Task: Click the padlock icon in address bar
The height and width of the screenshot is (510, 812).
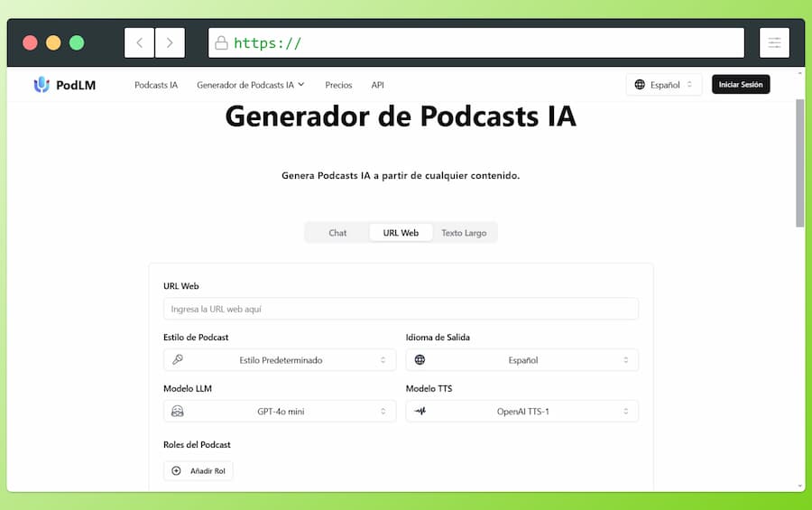Action: point(221,42)
